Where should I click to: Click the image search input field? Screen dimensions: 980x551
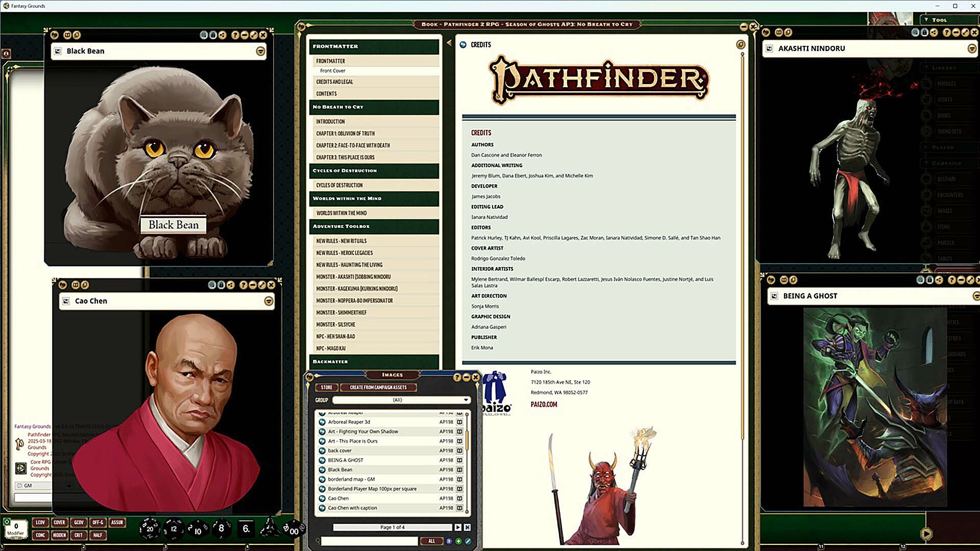[x=369, y=541]
